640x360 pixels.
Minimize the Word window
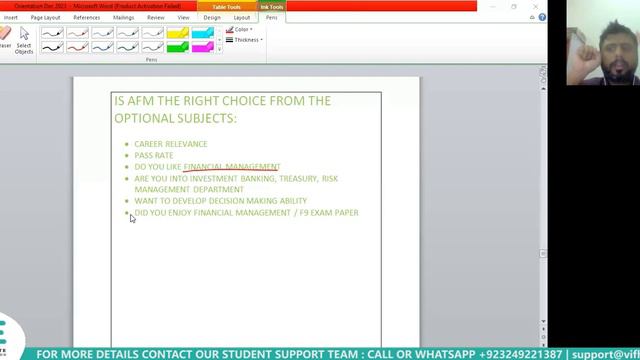(x=493, y=6)
